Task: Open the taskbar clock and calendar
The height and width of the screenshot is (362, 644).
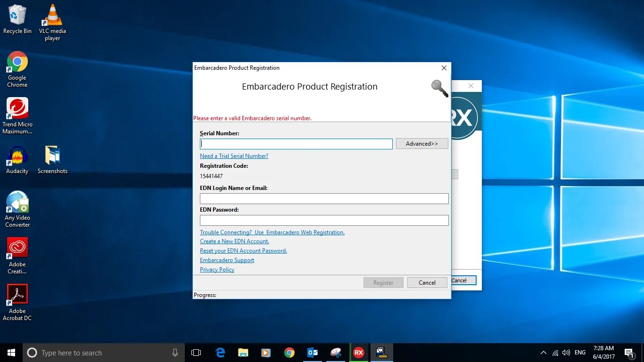Action: pyautogui.click(x=603, y=353)
